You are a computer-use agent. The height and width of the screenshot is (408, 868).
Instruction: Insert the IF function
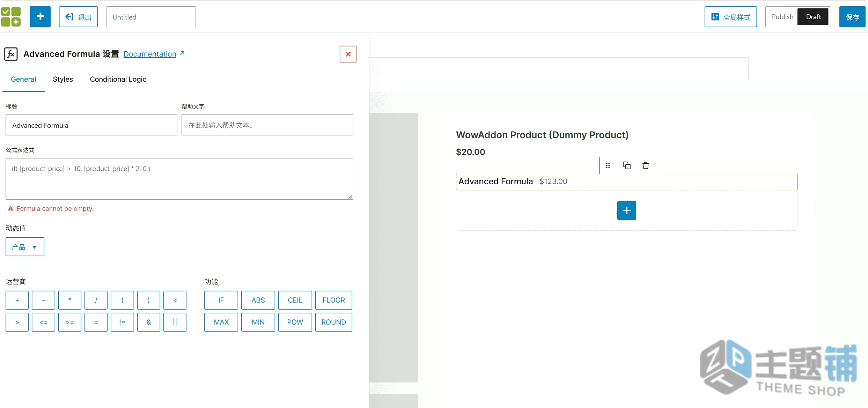pyautogui.click(x=221, y=300)
